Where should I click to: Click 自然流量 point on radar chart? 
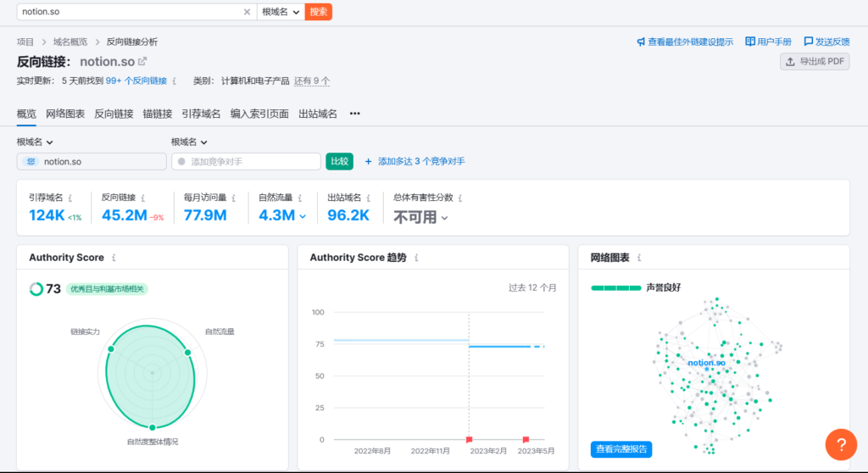click(x=187, y=353)
